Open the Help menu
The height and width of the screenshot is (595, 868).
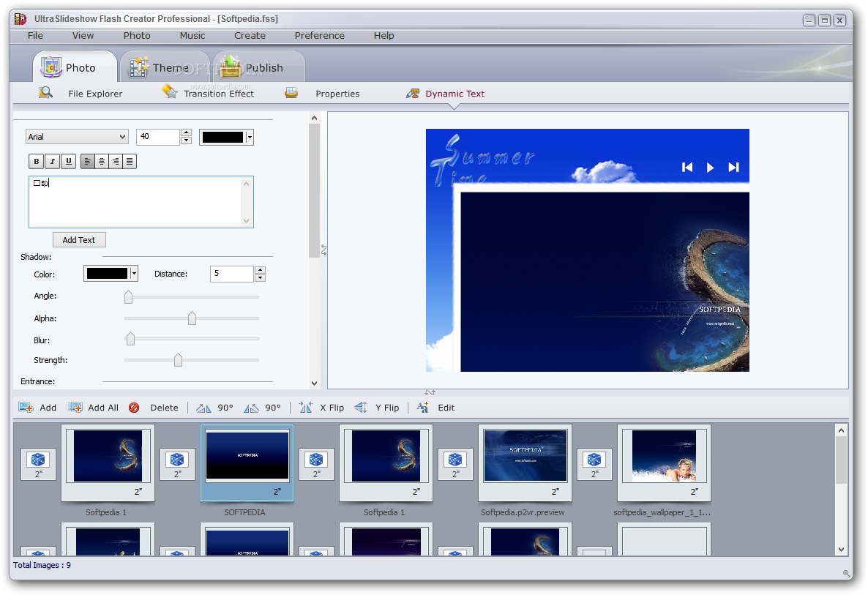[384, 35]
